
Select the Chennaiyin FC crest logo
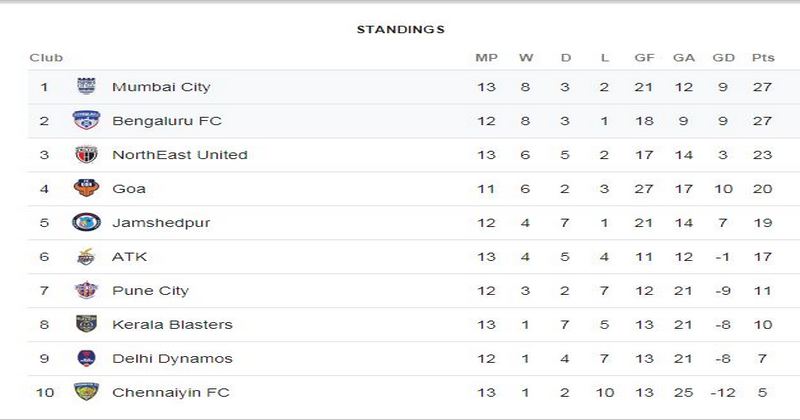(x=86, y=391)
